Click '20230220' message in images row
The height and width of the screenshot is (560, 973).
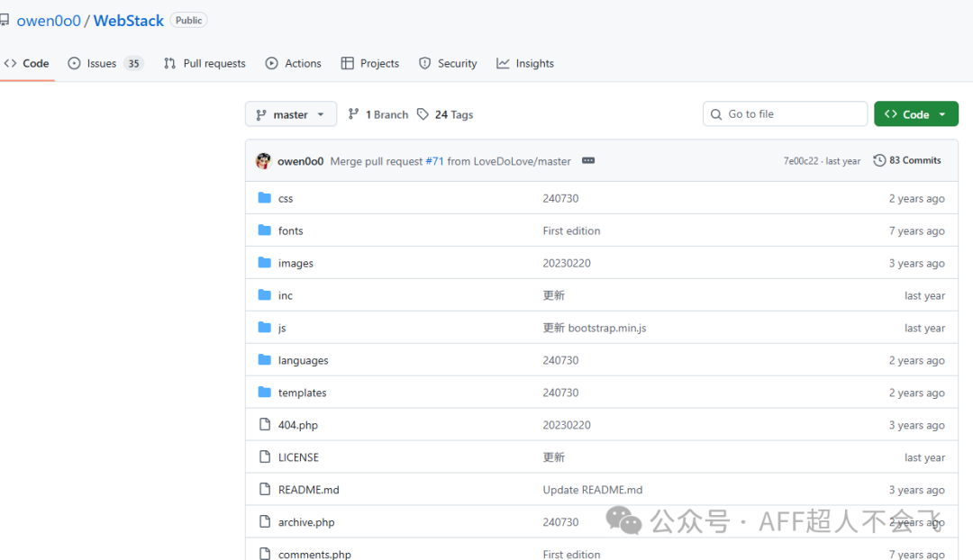point(567,263)
